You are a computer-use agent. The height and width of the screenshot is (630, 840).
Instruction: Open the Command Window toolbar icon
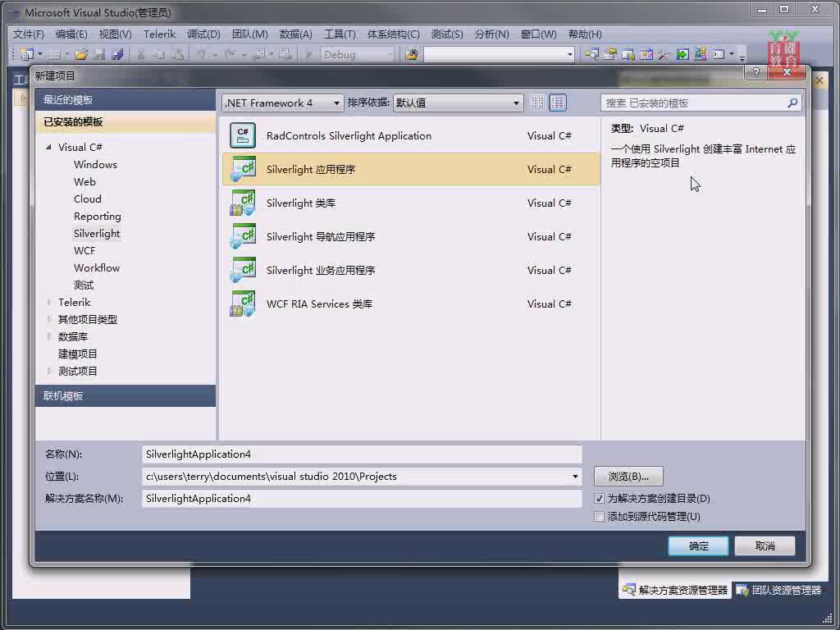coord(719,54)
